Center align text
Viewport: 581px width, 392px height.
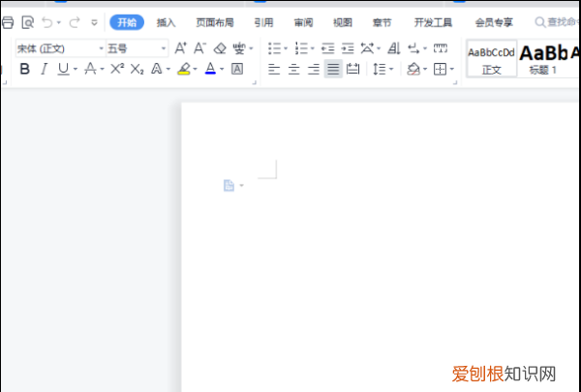(x=293, y=69)
